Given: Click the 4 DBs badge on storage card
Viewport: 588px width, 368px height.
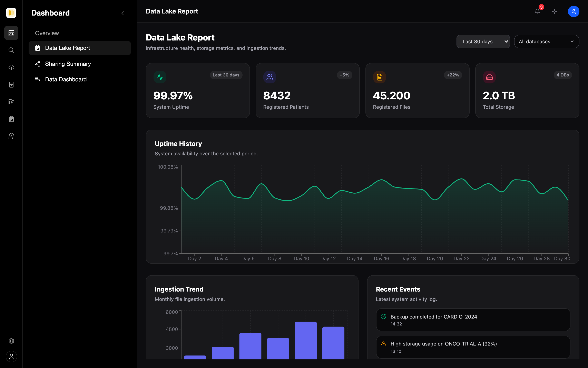Looking at the screenshot, I should 563,75.
